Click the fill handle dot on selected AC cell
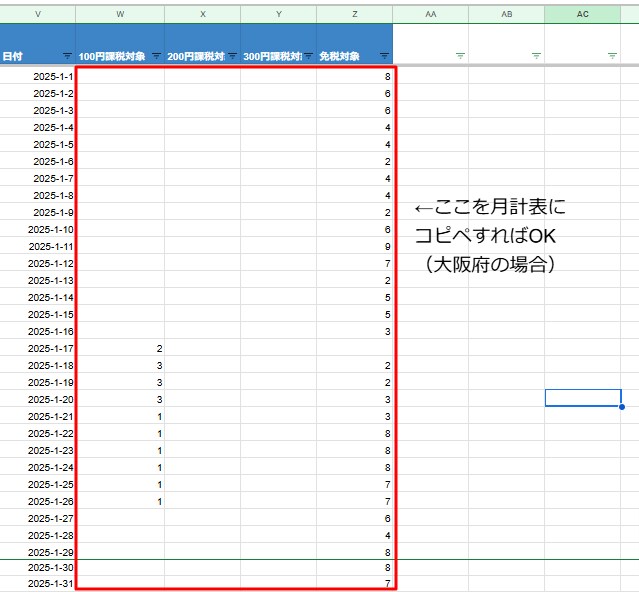 point(621,407)
